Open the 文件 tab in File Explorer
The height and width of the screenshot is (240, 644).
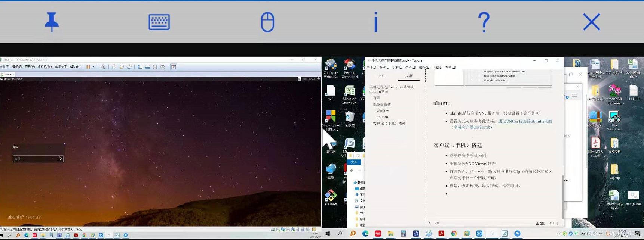(354, 162)
